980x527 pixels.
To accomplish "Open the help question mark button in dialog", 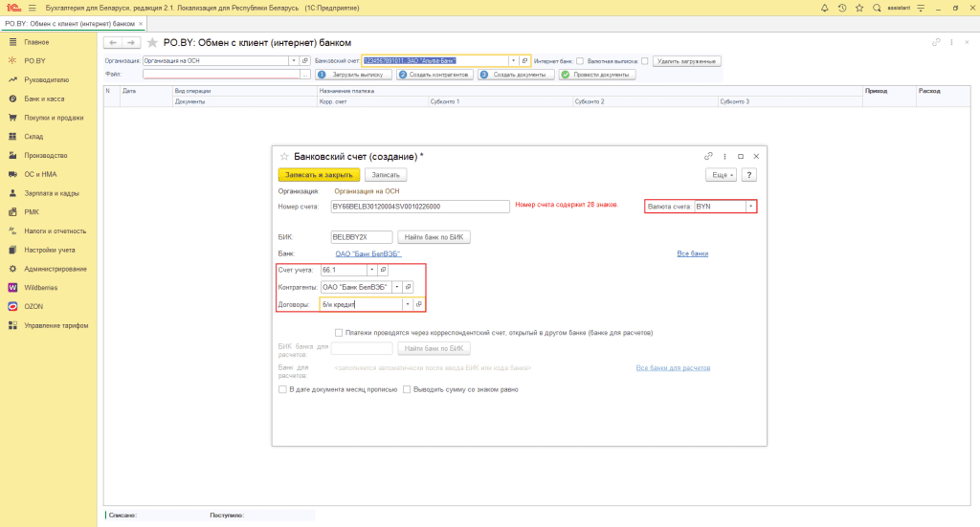I will point(749,175).
